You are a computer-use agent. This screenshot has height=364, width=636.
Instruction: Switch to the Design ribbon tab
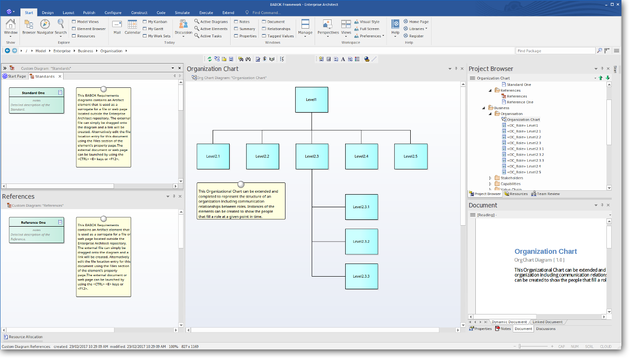(x=48, y=13)
